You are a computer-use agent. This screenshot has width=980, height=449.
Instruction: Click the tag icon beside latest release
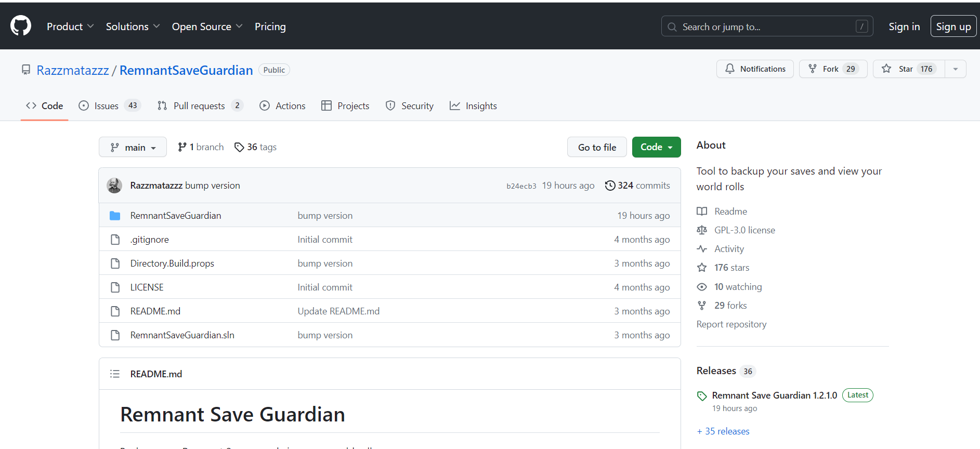702,396
